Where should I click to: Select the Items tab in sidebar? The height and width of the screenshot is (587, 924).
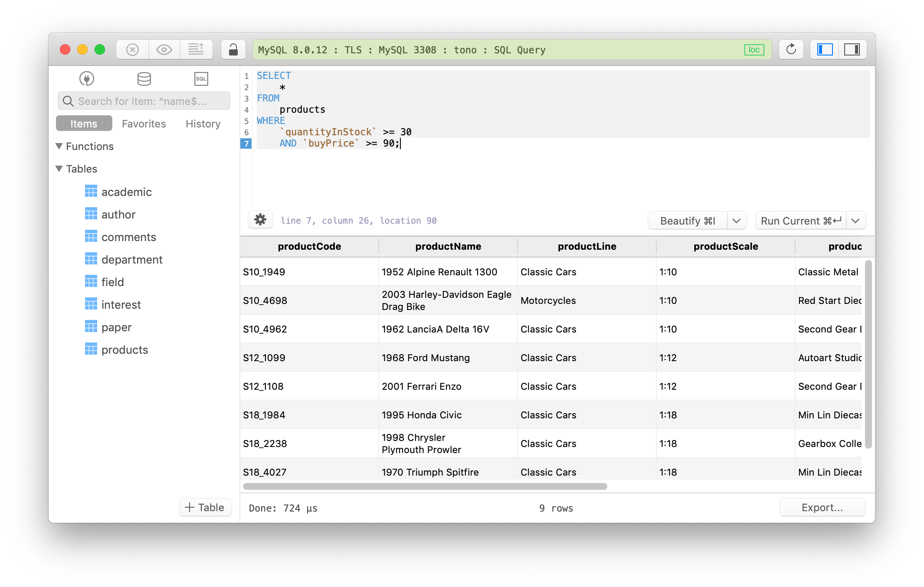click(x=84, y=123)
